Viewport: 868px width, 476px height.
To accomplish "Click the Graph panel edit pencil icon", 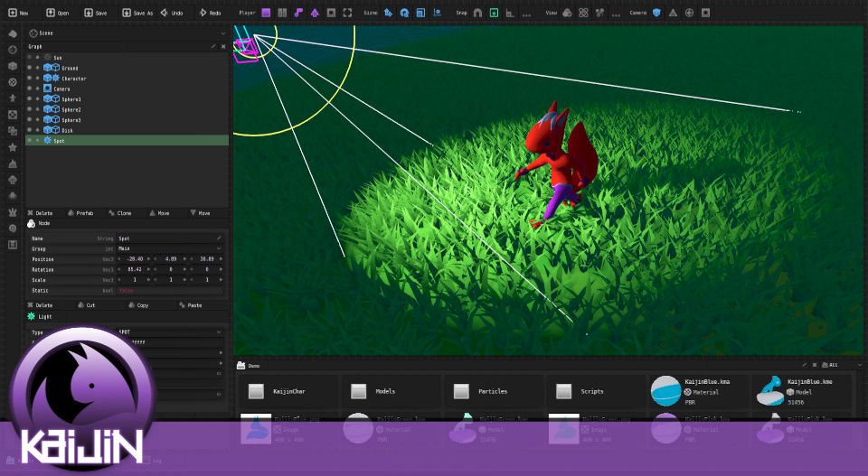I will 213,46.
